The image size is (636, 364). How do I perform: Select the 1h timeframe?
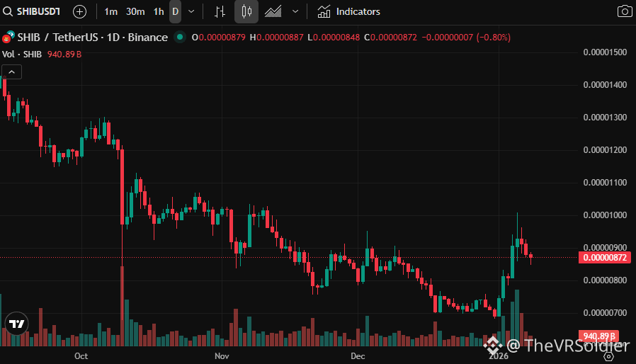point(159,12)
